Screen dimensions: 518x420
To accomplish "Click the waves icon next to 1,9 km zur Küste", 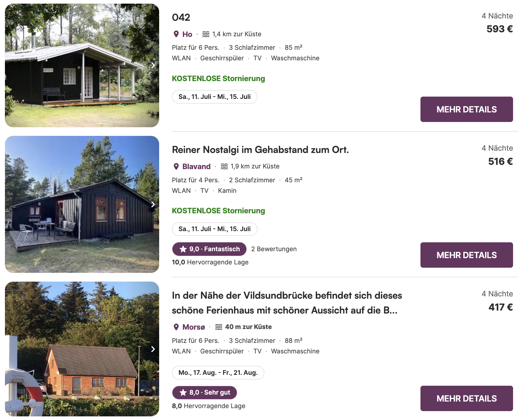I will [224, 166].
